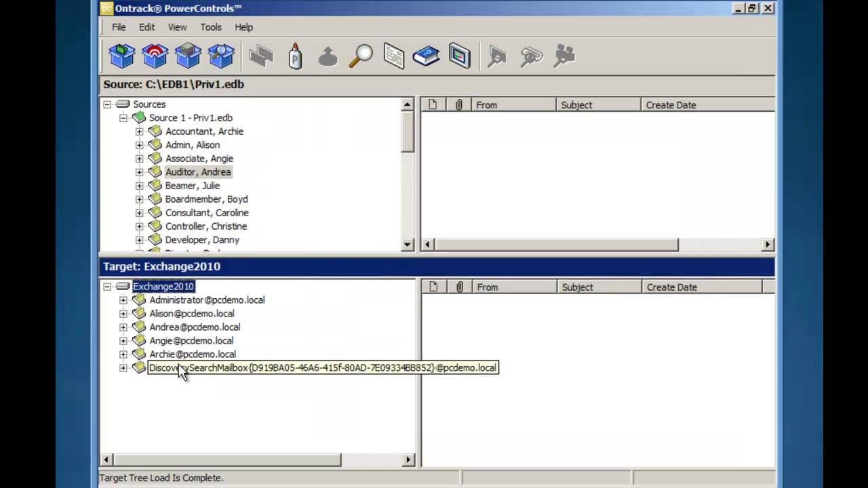The width and height of the screenshot is (868, 488).
Task: Collapse the Source 1 - Priv1.edb node
Action: 123,118
